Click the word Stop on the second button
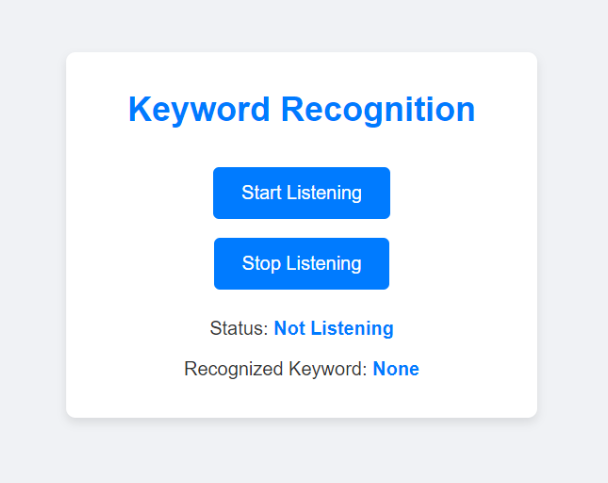 pyautogui.click(x=261, y=264)
